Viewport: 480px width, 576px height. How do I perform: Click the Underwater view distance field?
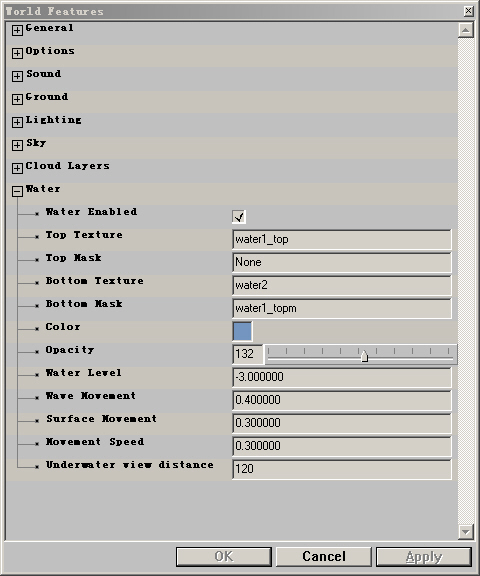pos(342,469)
